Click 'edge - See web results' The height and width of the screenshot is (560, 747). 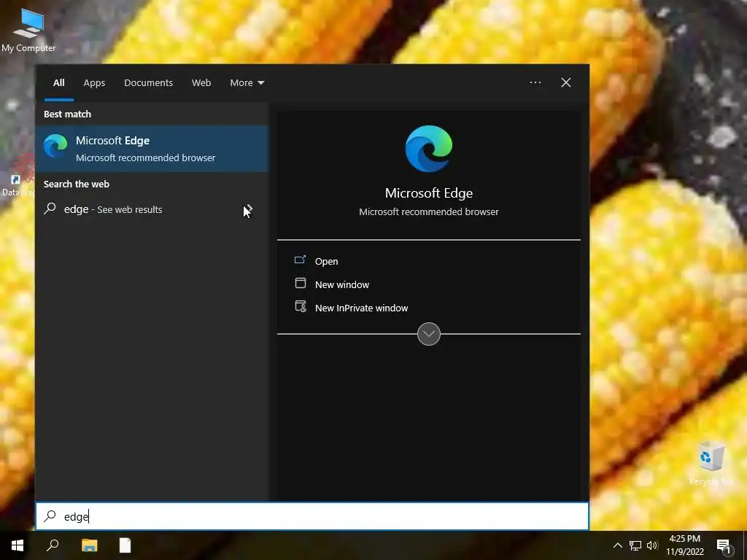[152, 209]
